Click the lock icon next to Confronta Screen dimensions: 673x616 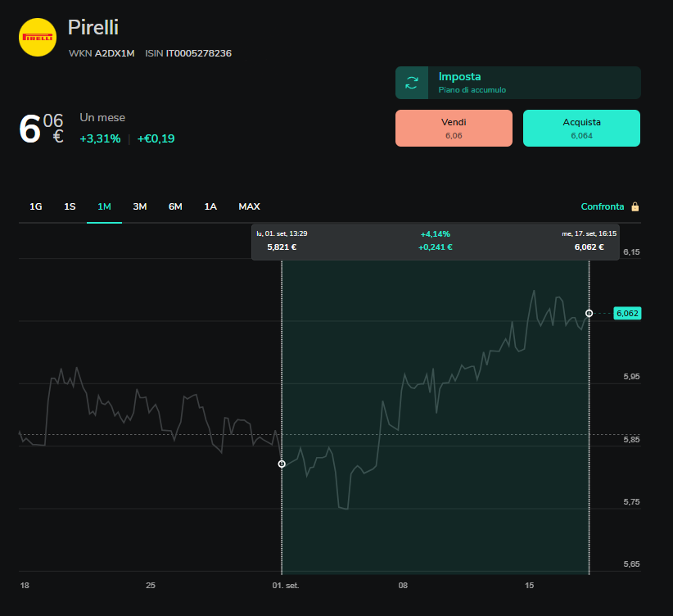pos(635,206)
